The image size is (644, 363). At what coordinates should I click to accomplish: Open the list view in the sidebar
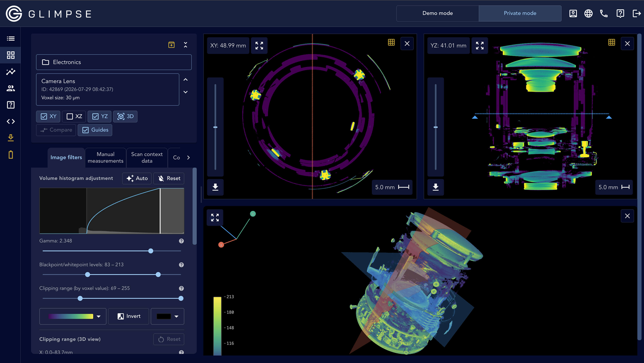[11, 39]
